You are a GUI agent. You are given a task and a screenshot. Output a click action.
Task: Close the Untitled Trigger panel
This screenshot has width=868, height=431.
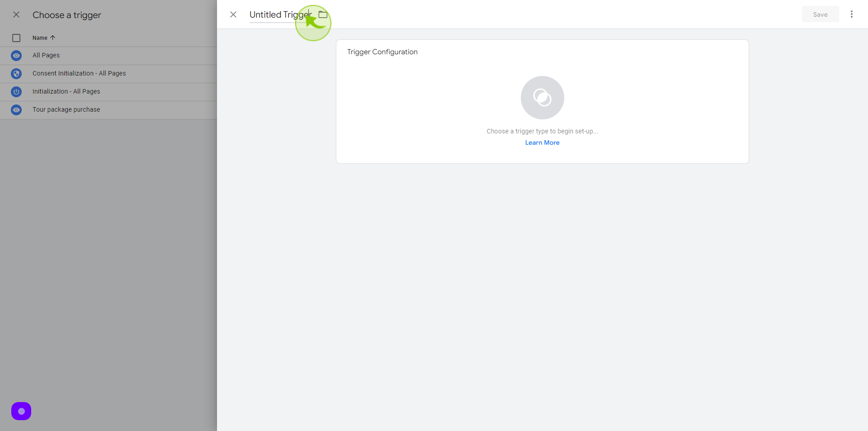point(233,14)
